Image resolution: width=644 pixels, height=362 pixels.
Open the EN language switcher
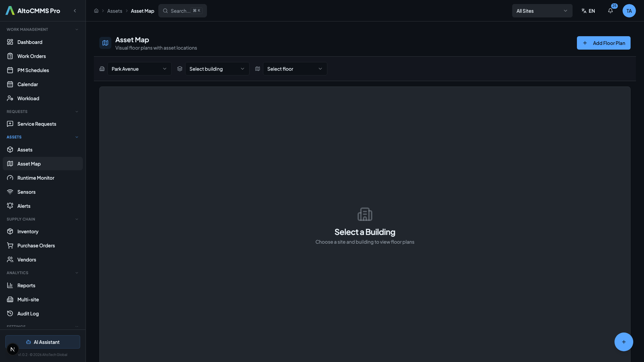click(x=588, y=11)
